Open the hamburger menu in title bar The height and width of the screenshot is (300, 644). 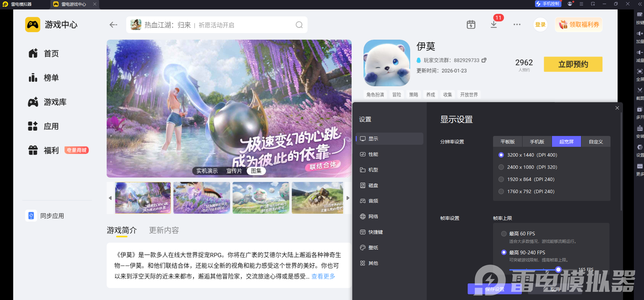coord(581,4)
